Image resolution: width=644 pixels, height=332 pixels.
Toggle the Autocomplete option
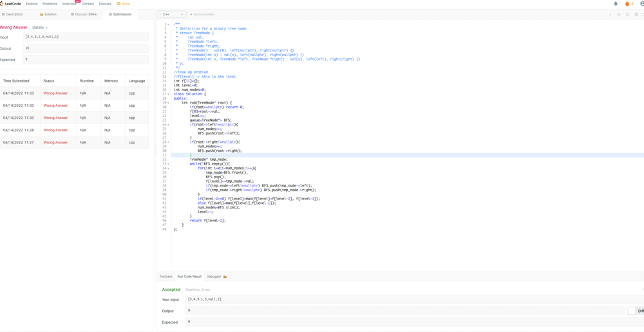tap(202, 14)
